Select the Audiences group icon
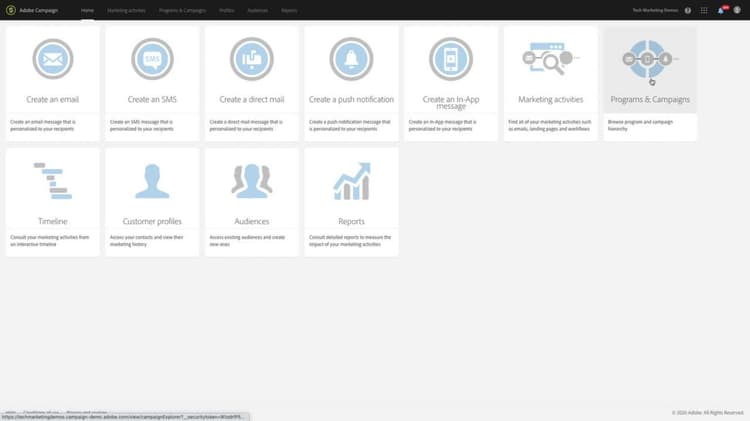 pyautogui.click(x=252, y=181)
